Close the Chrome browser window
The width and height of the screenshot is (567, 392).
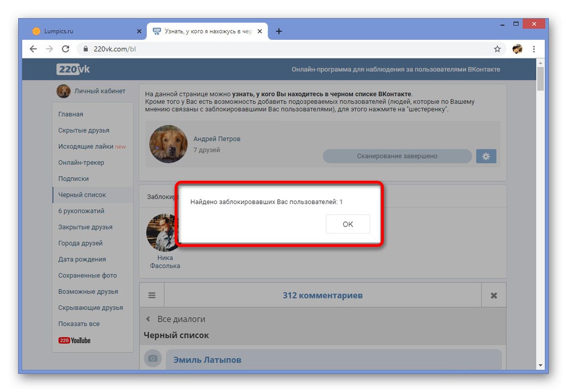(534, 24)
